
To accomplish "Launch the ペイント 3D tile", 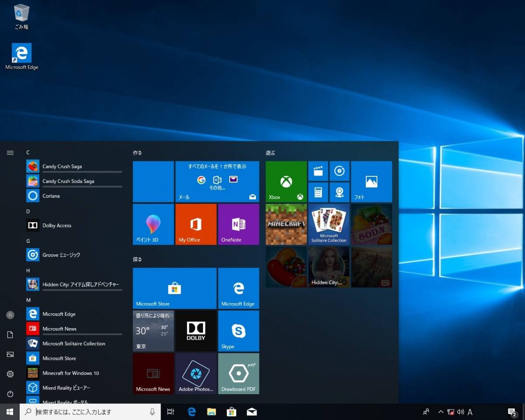I will [x=153, y=224].
